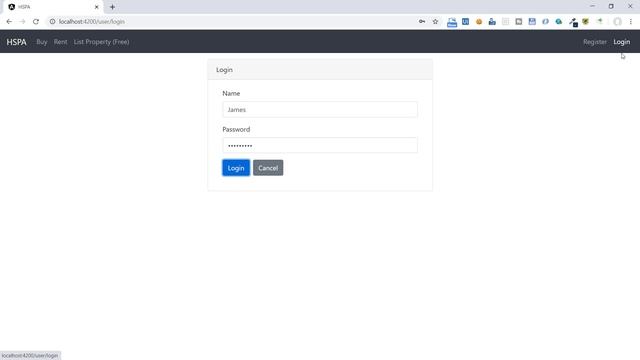The width and height of the screenshot is (640, 360).
Task: Bookmark this page with the star icon
Action: click(435, 22)
